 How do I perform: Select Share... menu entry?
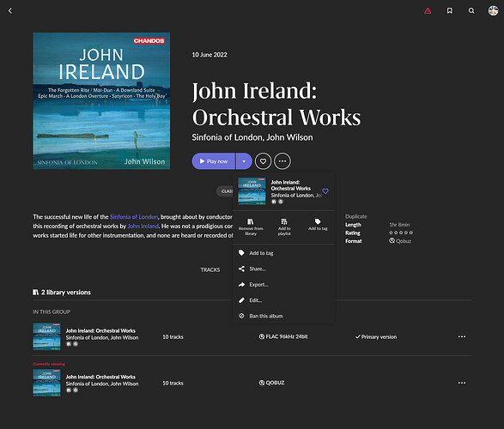[283, 269]
